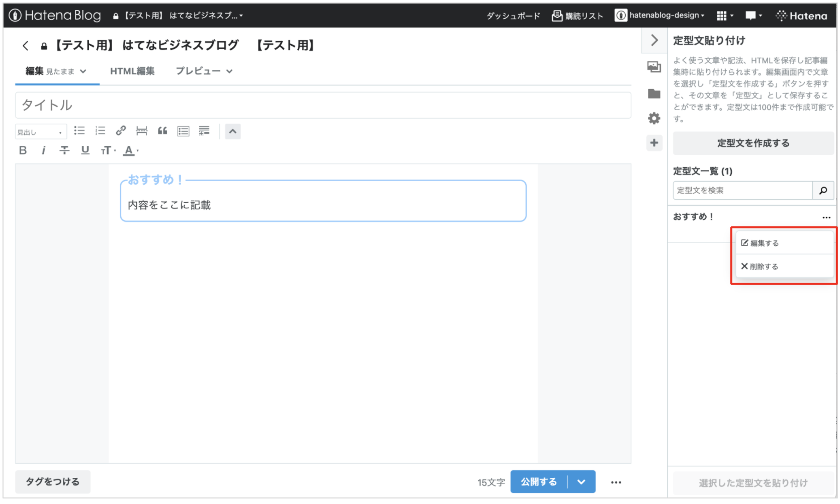
Task: Open the 見出し heading dropdown
Action: [41, 132]
